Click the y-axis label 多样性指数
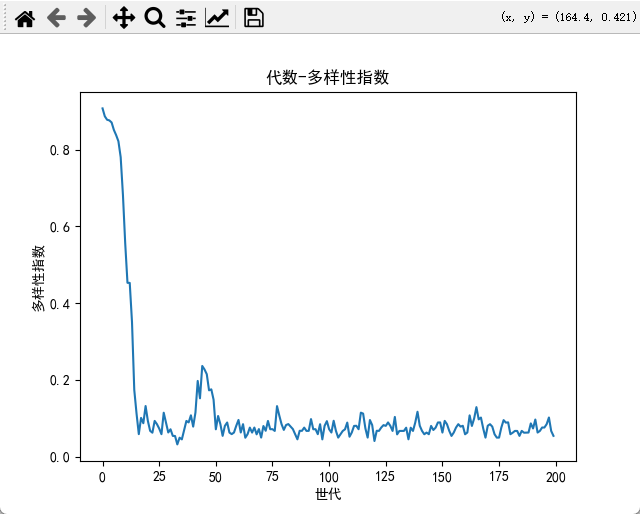 point(39,278)
